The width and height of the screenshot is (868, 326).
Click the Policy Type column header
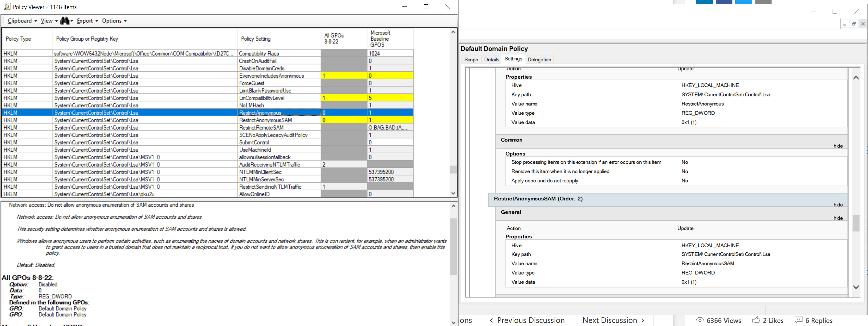tap(27, 39)
